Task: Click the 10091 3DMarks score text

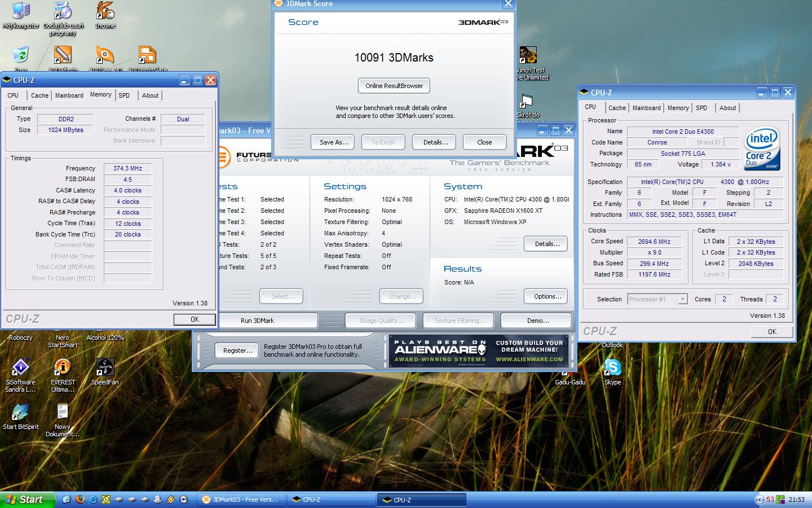Action: pyautogui.click(x=394, y=58)
